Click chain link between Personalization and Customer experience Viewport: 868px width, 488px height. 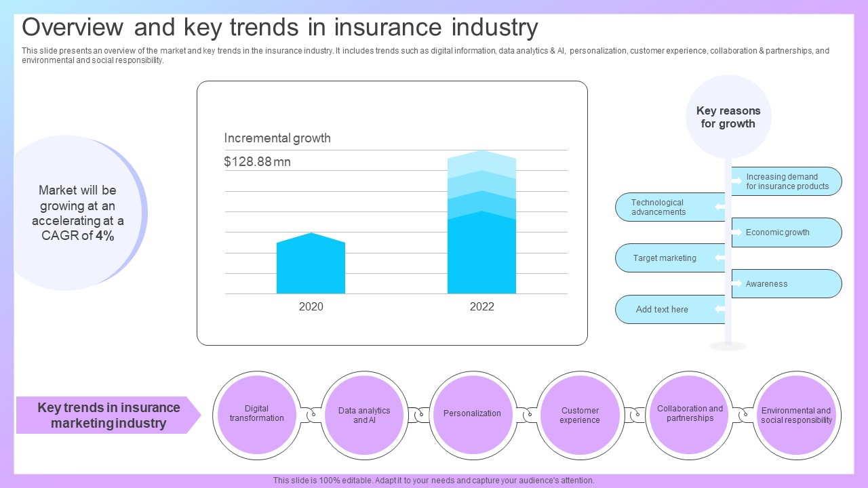(x=526, y=415)
